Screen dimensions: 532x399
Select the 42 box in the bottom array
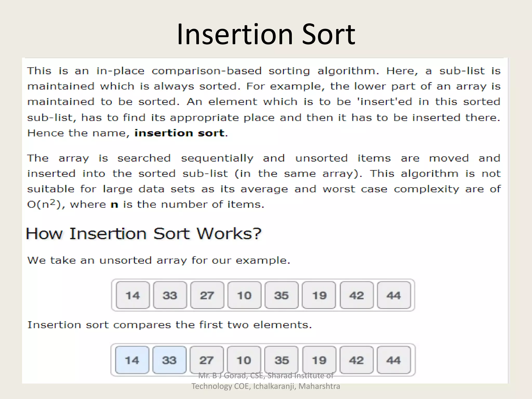coord(356,360)
